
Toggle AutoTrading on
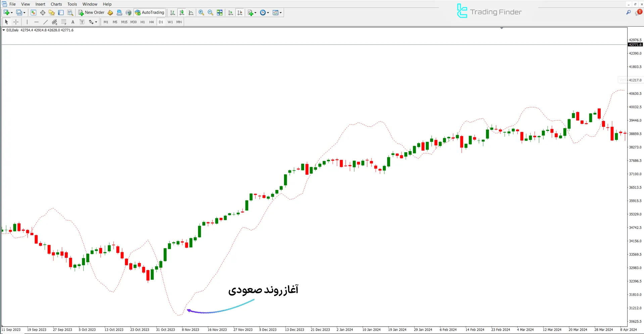pyautogui.click(x=149, y=12)
